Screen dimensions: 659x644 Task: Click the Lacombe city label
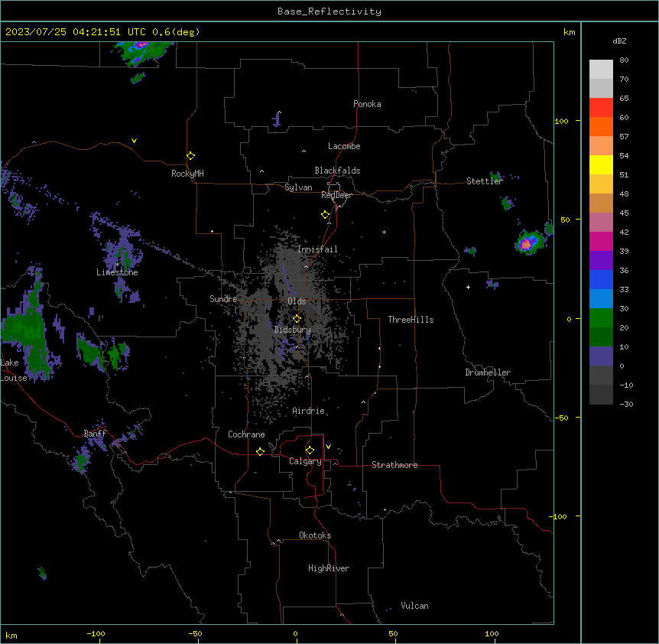(x=344, y=146)
